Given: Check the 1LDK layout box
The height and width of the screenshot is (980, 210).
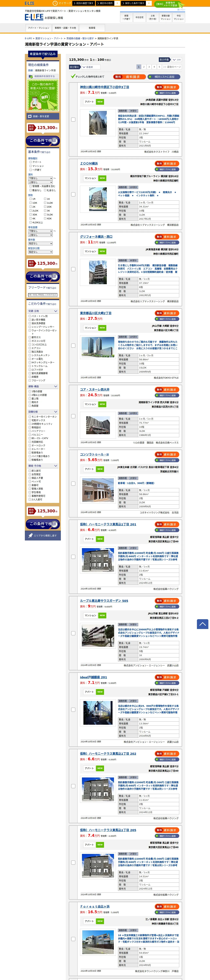Looking at the screenshot, I should click(45, 203).
